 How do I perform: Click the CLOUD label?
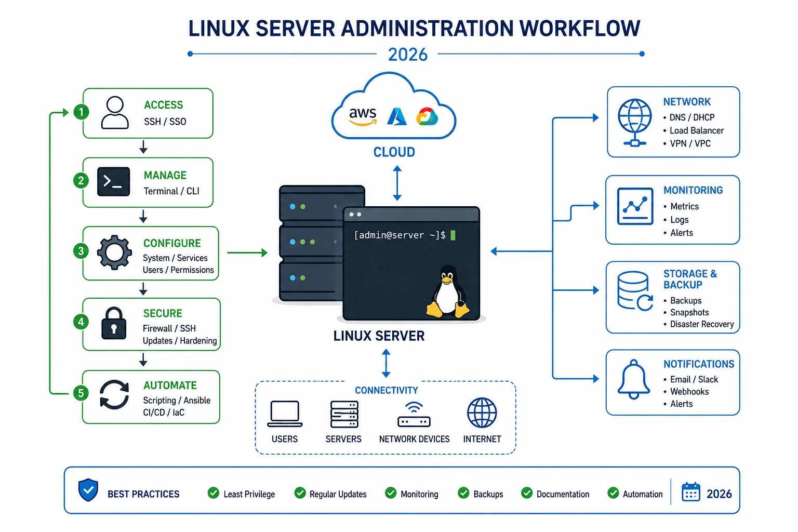(x=394, y=152)
